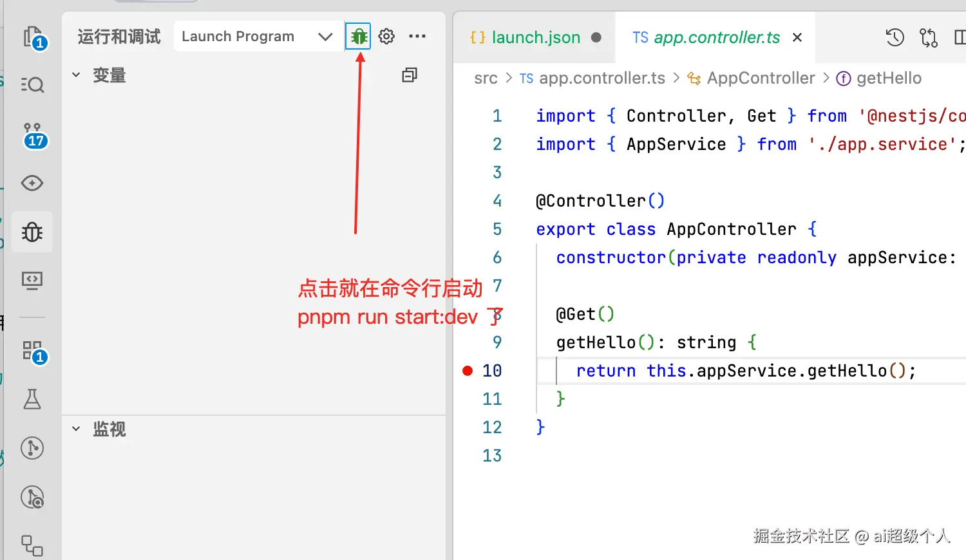The image size is (966, 560).
Task: Toggle the breakpoint on line 10
Action: coord(468,371)
